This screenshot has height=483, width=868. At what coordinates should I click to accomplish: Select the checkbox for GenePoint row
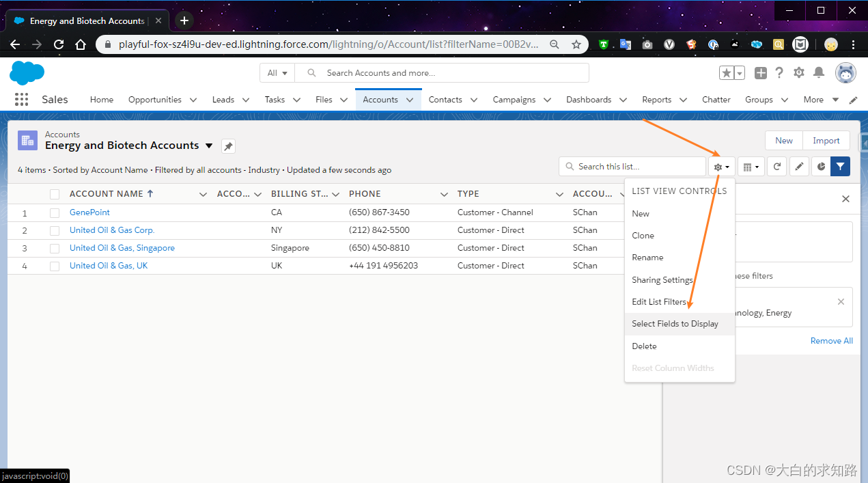click(55, 212)
